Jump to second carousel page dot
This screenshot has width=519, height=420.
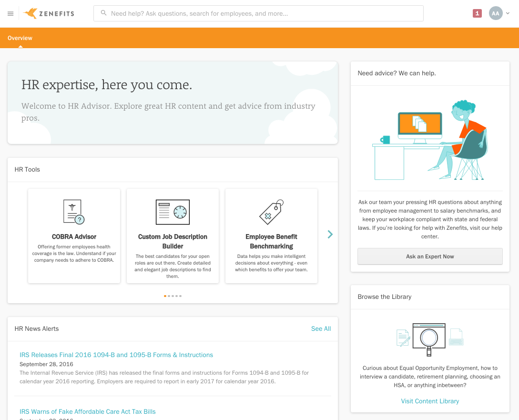point(169,296)
